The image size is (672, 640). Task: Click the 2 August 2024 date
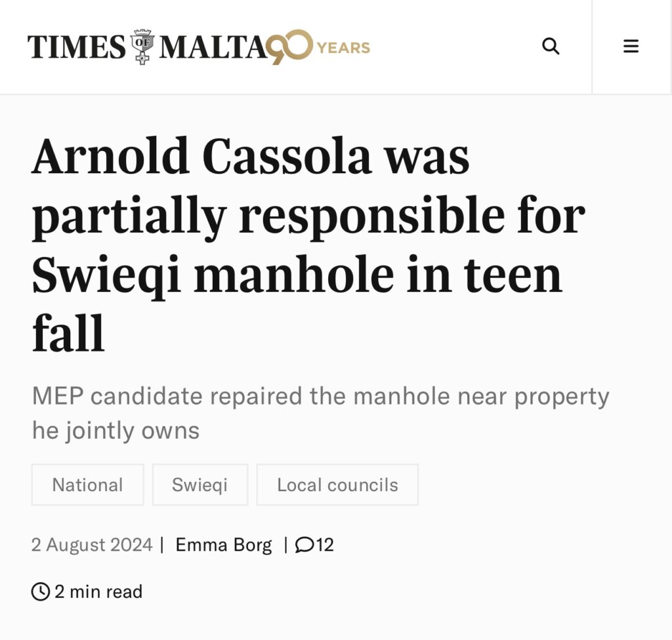92,545
